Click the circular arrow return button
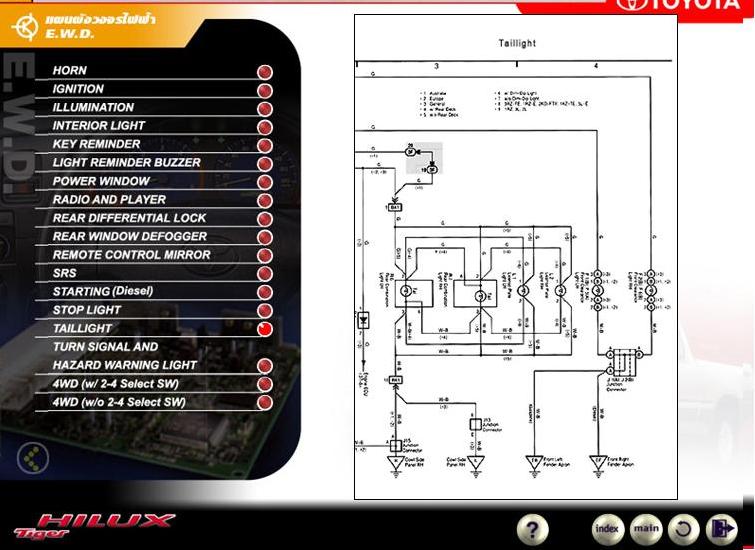Viewport: 755px width, 550px height. (683, 529)
